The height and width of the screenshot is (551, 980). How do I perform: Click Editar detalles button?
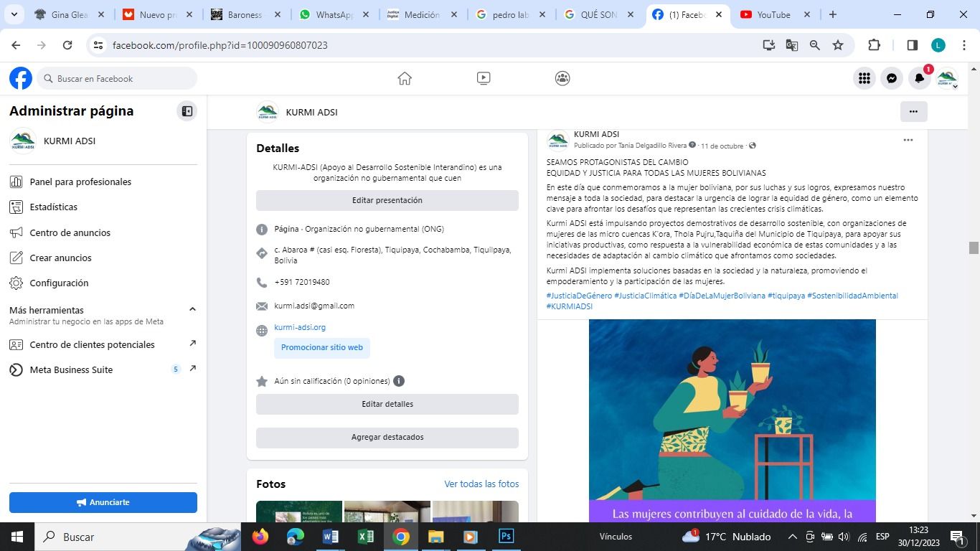pos(387,404)
